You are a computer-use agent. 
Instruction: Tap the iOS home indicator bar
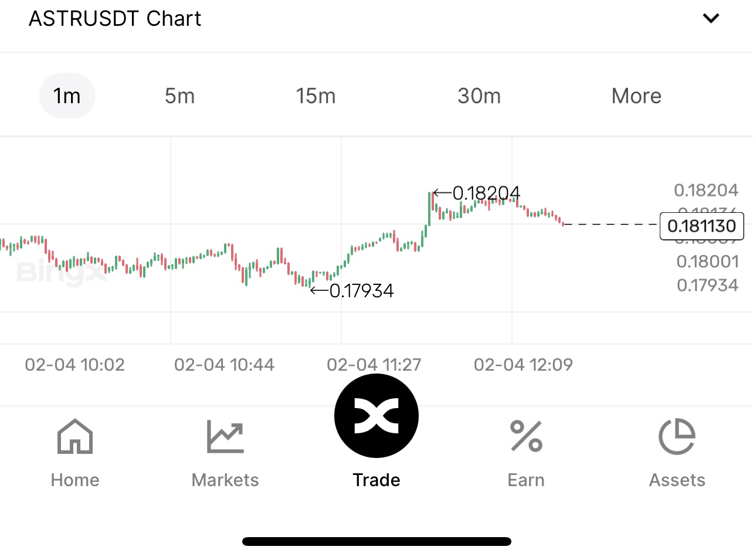point(376,541)
